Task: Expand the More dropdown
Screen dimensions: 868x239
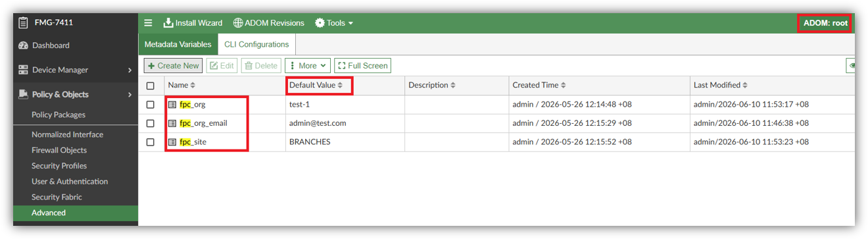Action: tap(308, 66)
